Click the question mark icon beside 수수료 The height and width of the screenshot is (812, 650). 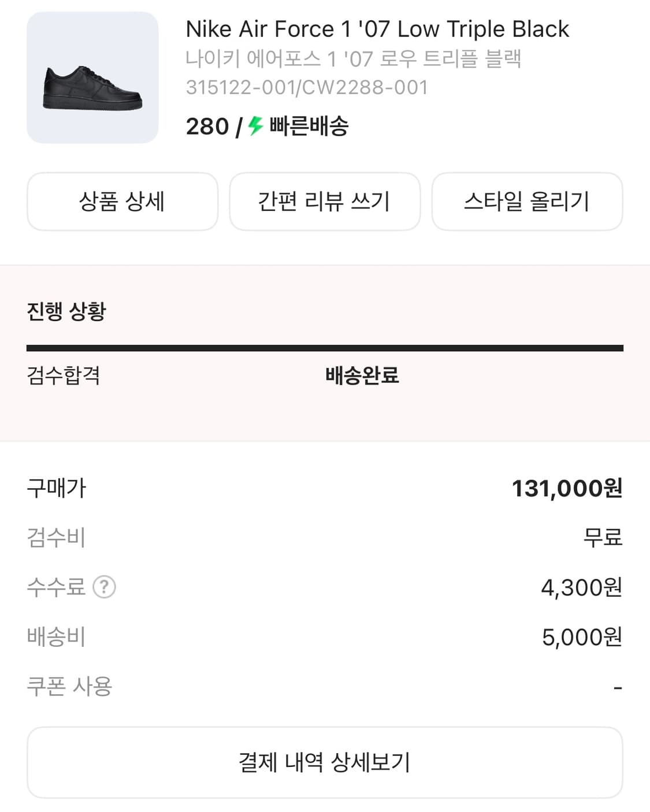pos(105,587)
